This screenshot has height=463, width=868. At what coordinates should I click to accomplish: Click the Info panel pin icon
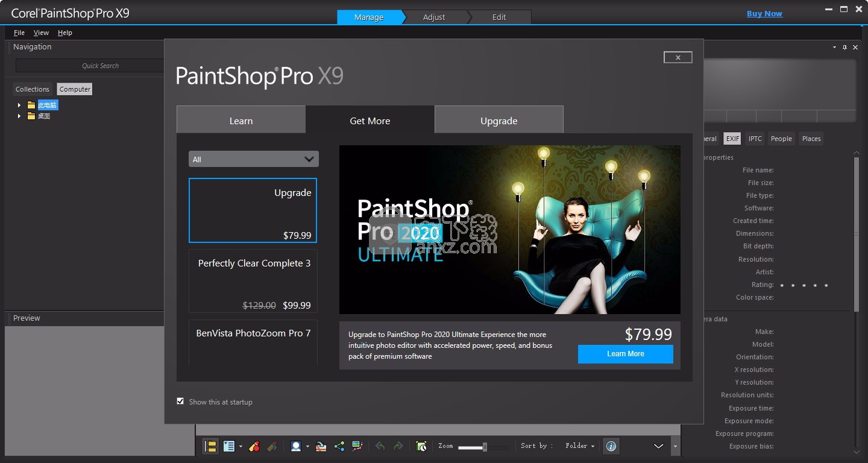[845, 47]
